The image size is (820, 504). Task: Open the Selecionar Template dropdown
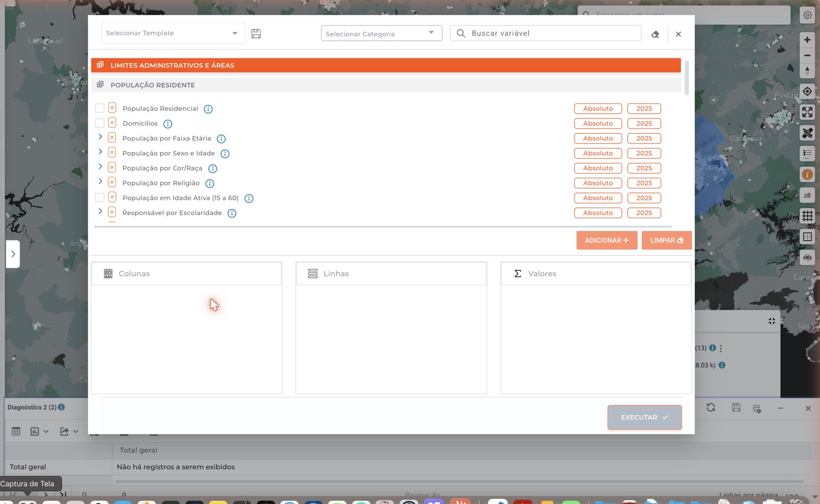click(173, 33)
